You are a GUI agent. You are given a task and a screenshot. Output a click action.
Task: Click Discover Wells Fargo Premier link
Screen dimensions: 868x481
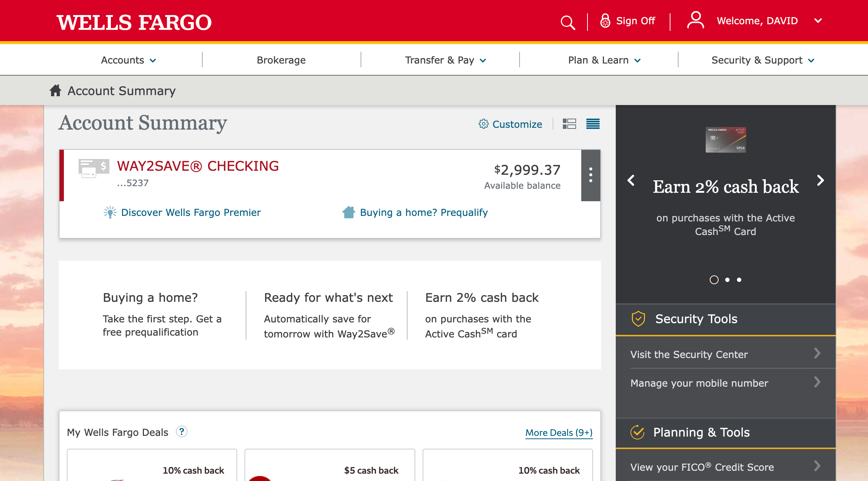[x=191, y=212]
